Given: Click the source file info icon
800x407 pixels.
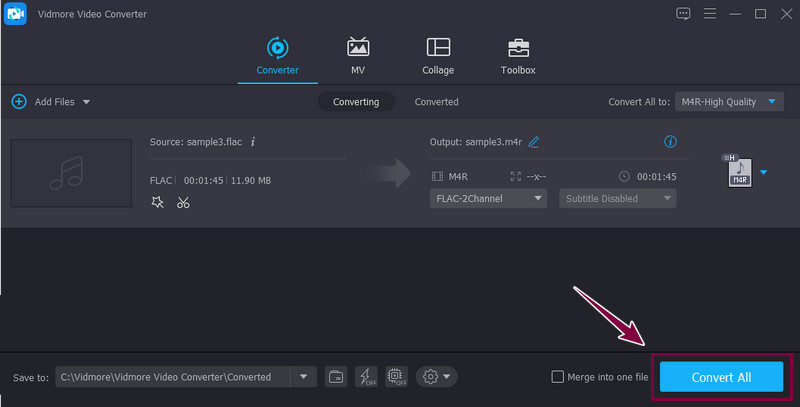Looking at the screenshot, I should (253, 142).
